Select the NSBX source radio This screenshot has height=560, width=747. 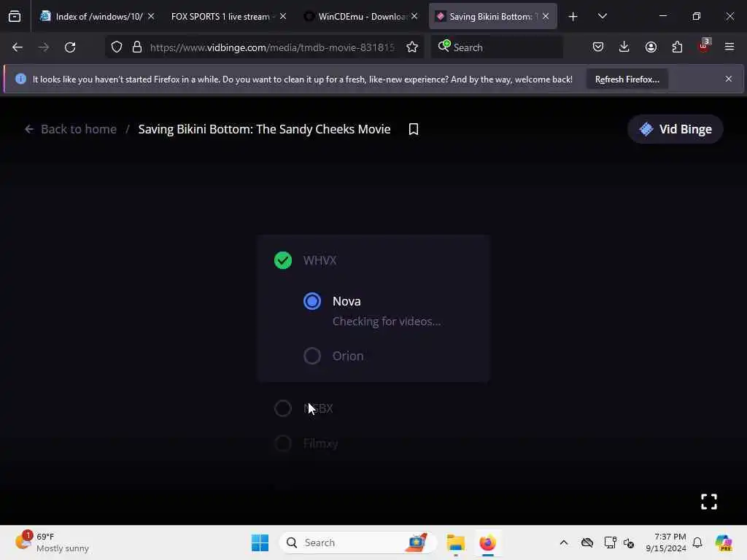[x=283, y=408]
